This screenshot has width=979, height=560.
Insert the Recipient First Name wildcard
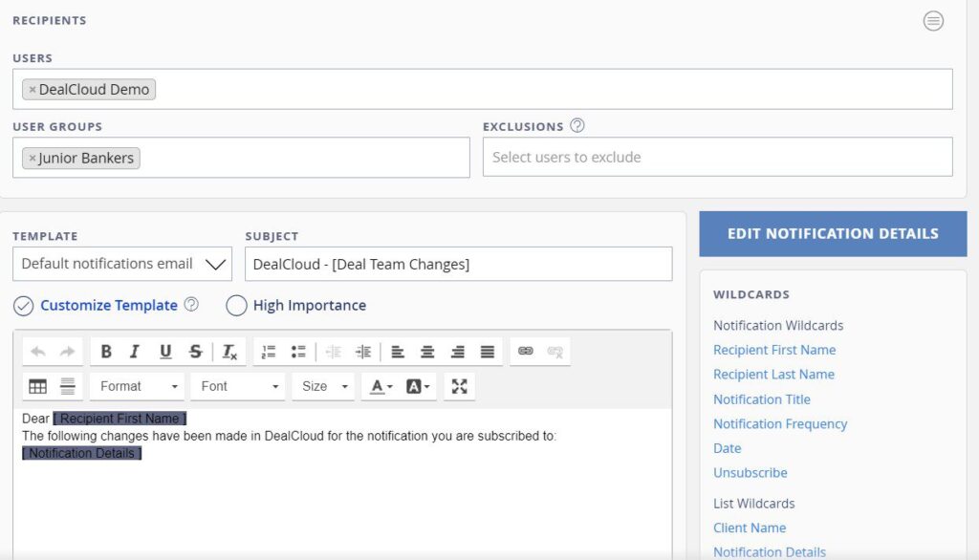[774, 350]
